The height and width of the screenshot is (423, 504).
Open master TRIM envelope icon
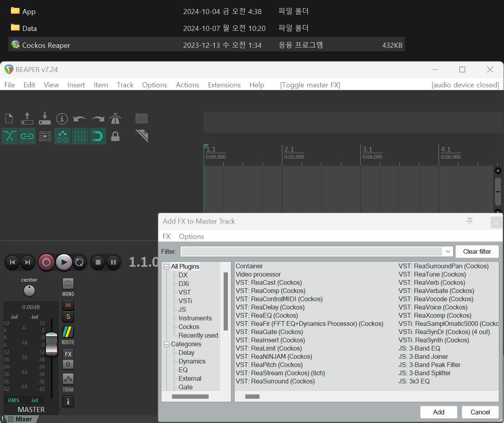[x=68, y=379]
